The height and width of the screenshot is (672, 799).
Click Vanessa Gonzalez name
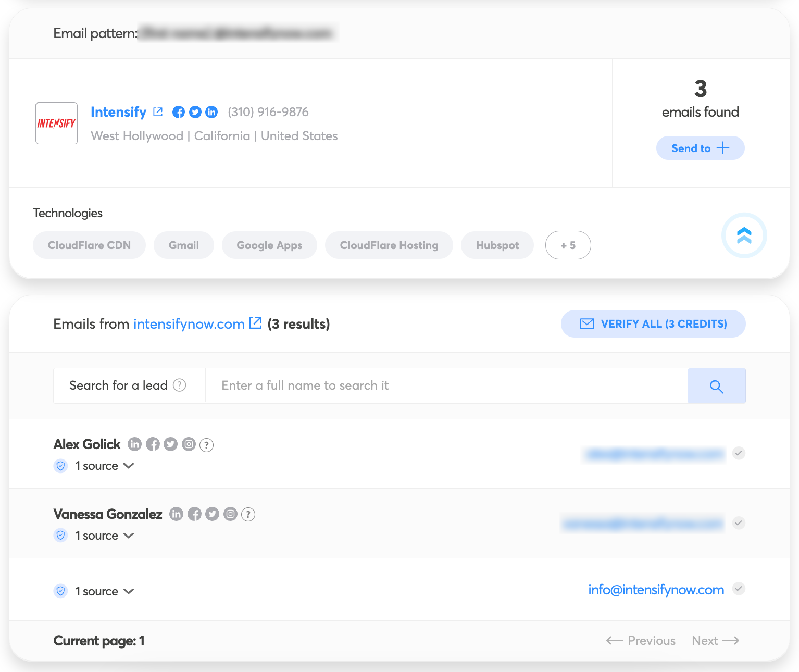[108, 514]
